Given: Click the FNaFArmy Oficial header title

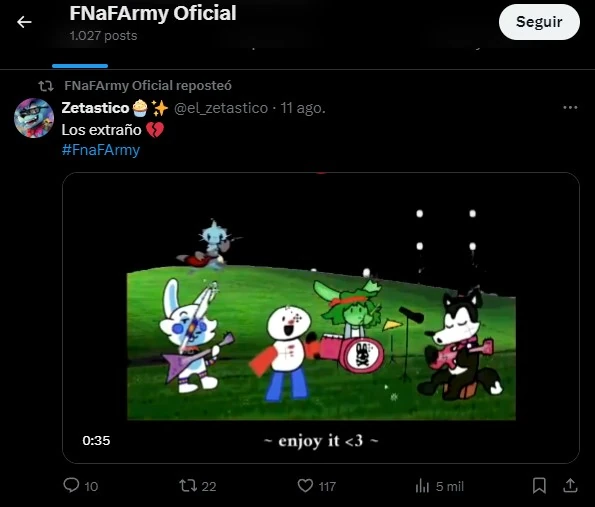Looking at the screenshot, I should pyautogui.click(x=153, y=13).
